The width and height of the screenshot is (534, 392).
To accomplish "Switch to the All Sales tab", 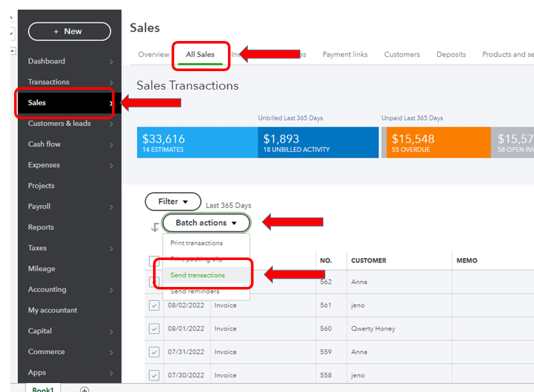I will (200, 54).
